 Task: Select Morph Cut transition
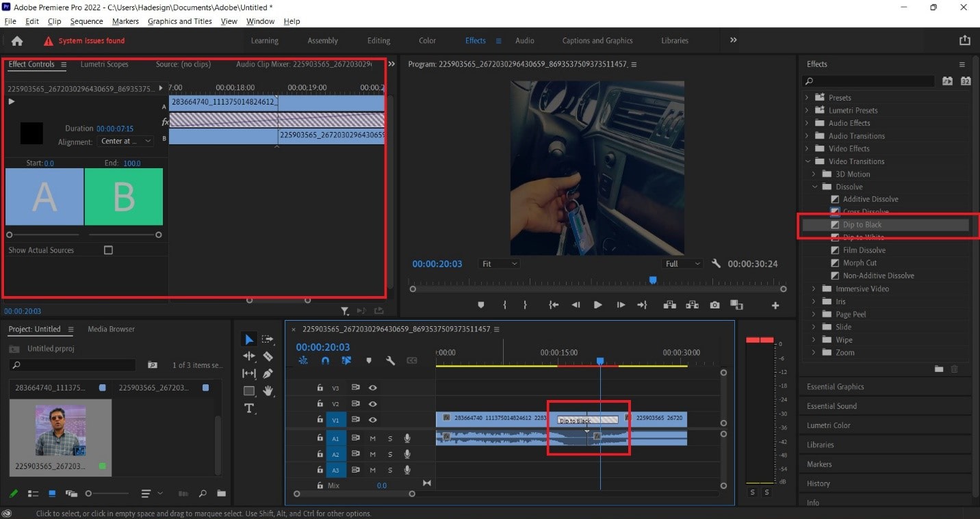860,263
